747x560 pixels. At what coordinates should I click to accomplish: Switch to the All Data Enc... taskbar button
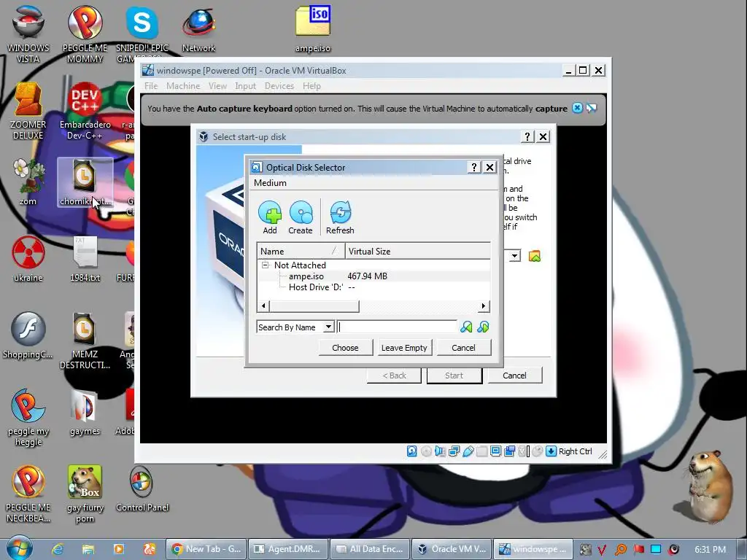click(371, 549)
